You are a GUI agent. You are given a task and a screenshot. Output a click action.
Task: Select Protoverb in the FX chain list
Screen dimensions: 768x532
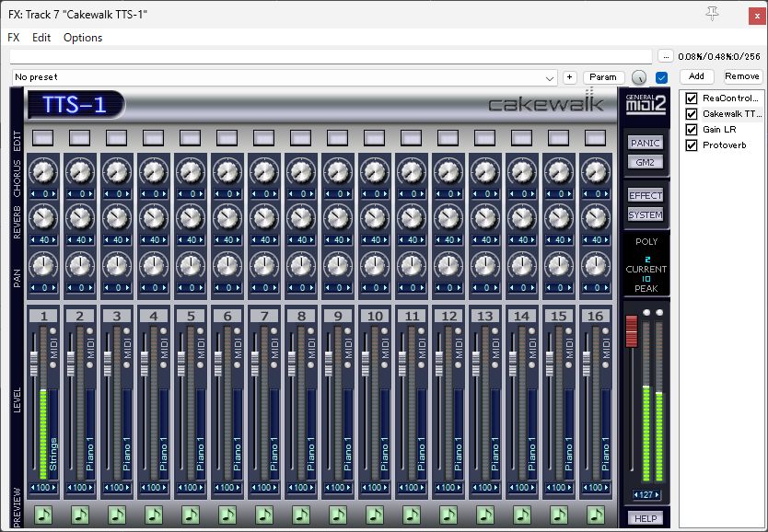725,145
